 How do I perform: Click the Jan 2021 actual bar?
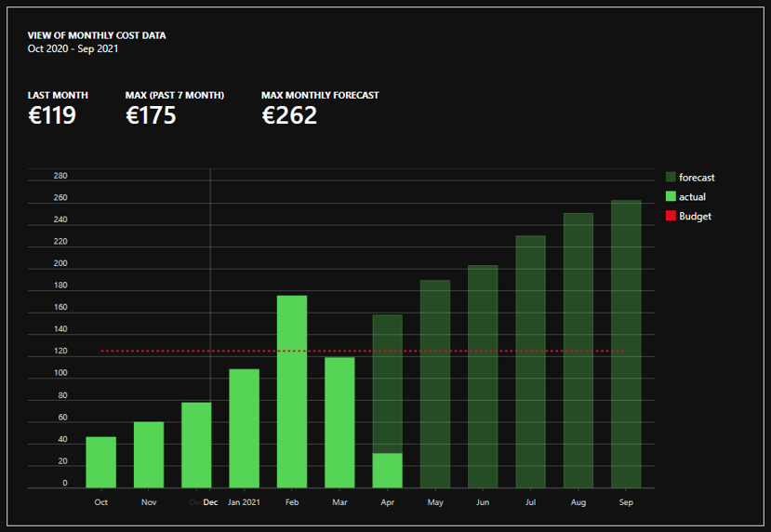coord(244,428)
